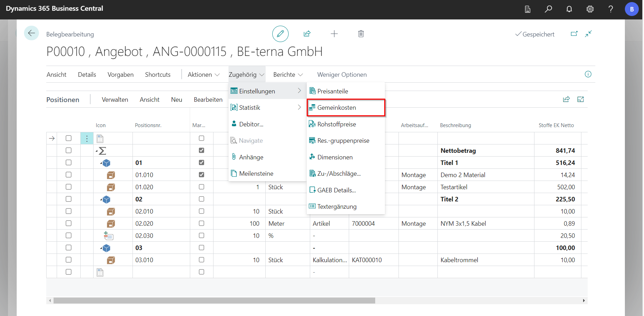Click the plus icon to add new
Screen dimensions: 644x316
(334, 34)
